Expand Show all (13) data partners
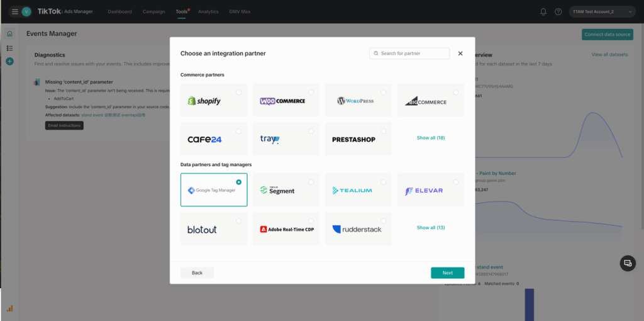Screen dimensions: 644x321 (431, 227)
